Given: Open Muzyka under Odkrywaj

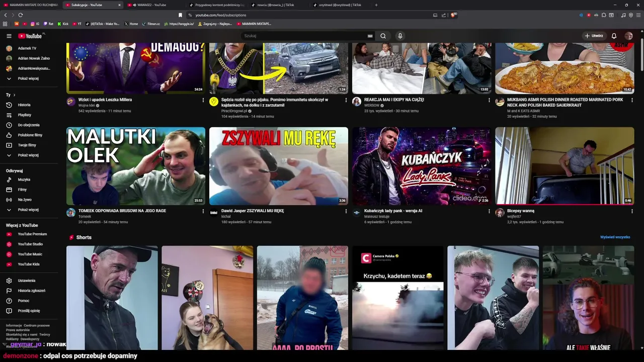Looking at the screenshot, I should (30, 179).
